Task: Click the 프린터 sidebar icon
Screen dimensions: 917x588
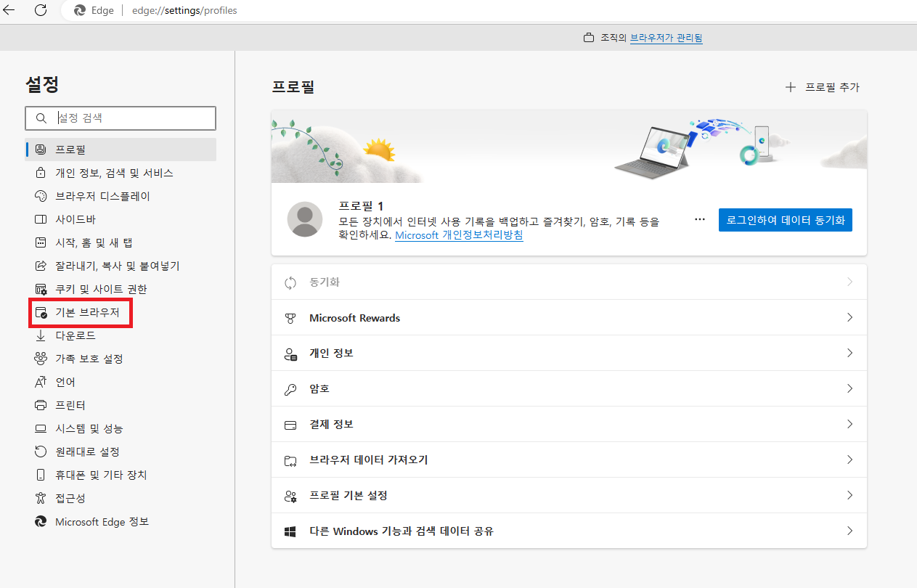Action: (x=41, y=405)
